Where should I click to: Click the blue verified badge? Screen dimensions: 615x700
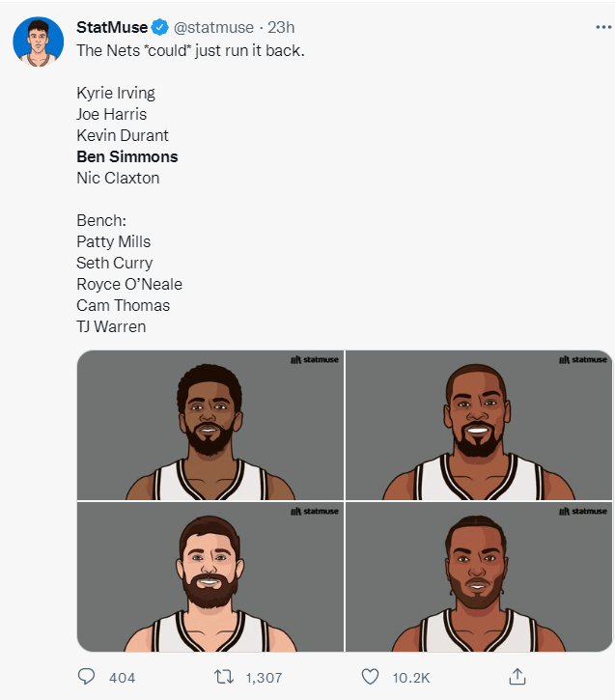click(159, 27)
